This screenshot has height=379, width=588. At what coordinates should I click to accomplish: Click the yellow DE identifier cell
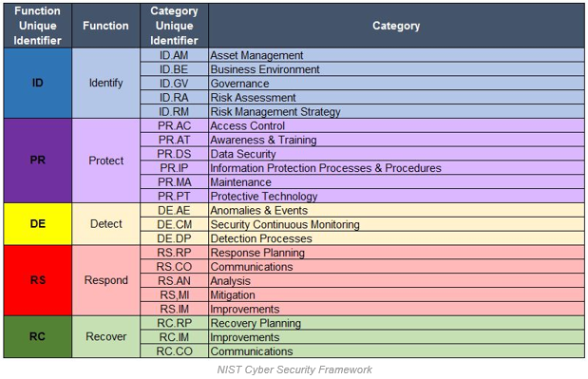click(x=37, y=224)
